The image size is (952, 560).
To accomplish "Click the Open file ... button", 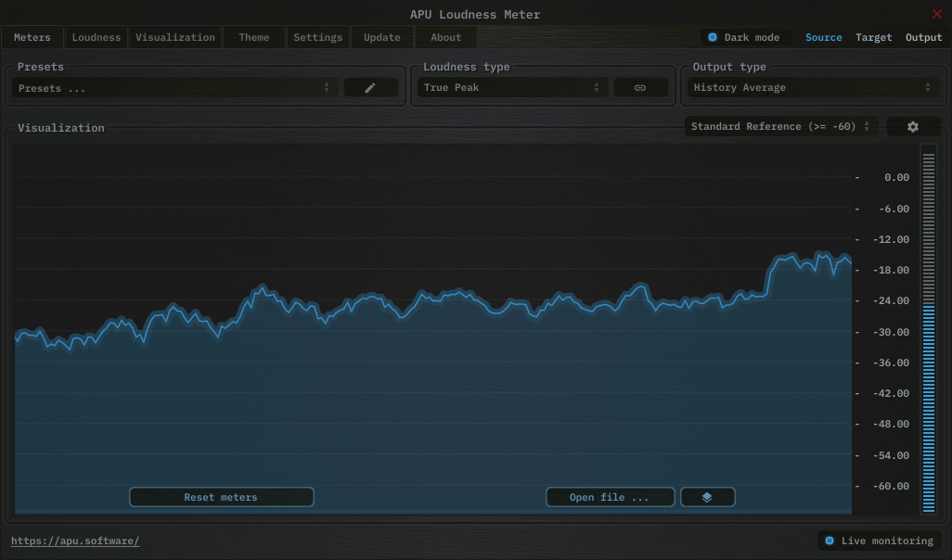I will pyautogui.click(x=609, y=498).
